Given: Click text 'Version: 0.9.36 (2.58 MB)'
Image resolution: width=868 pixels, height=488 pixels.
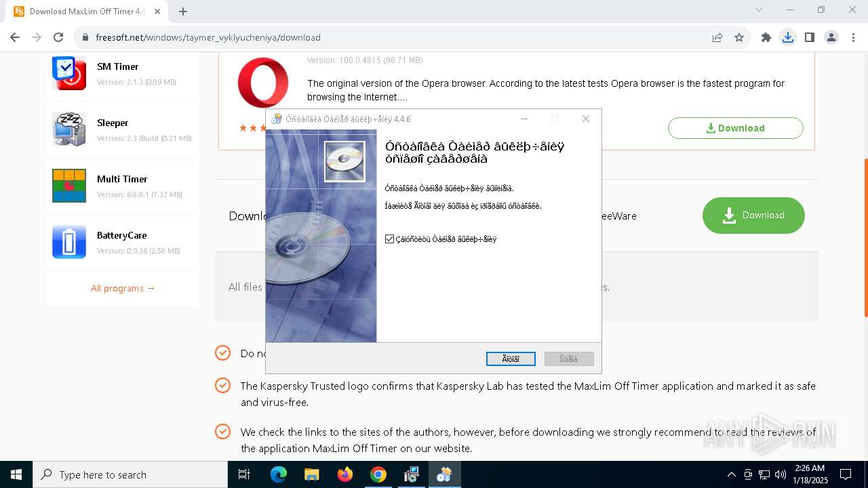Looking at the screenshot, I should pyautogui.click(x=138, y=251).
